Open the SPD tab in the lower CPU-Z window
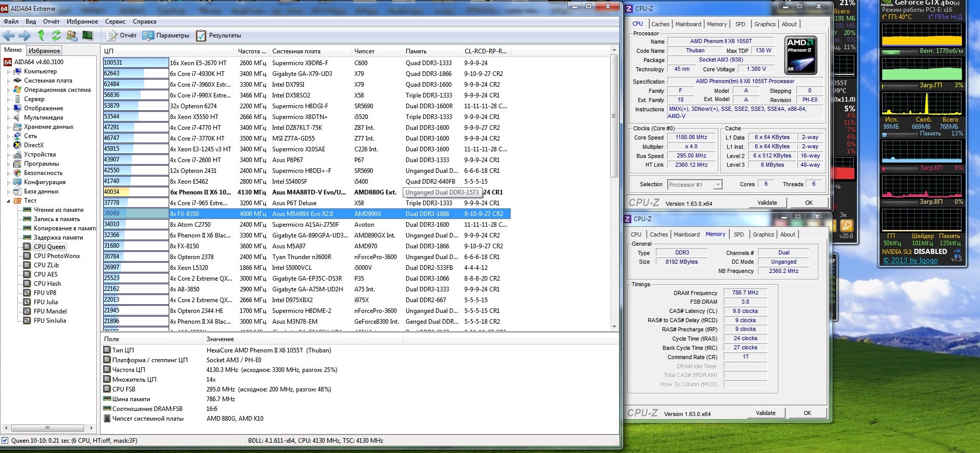Image resolution: width=980 pixels, height=453 pixels. pos(738,234)
